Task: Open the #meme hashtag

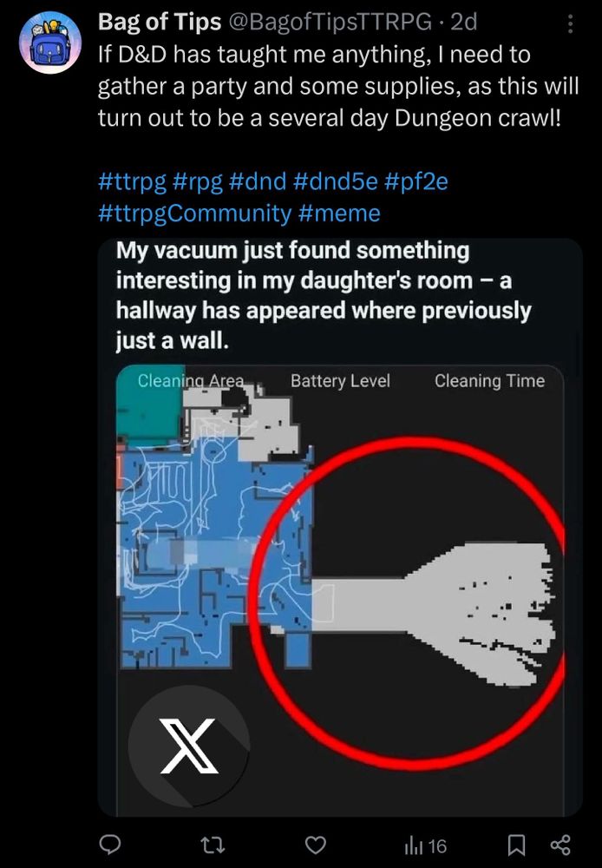Action: pyautogui.click(x=339, y=214)
